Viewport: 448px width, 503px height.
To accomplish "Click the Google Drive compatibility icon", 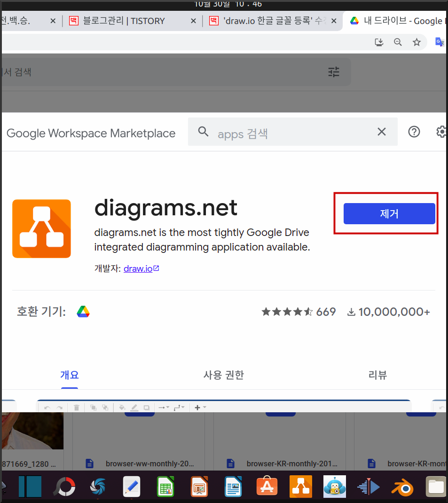I will pos(83,312).
